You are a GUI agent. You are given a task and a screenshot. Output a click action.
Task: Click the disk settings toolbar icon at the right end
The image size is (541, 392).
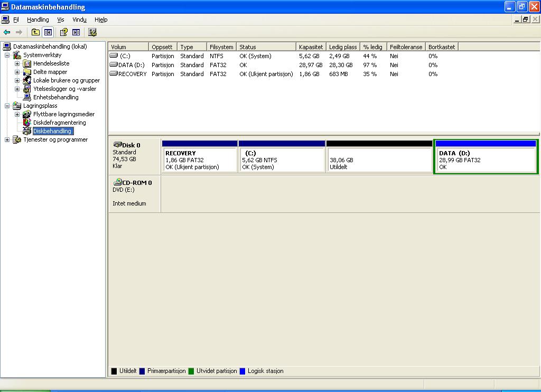click(x=92, y=32)
